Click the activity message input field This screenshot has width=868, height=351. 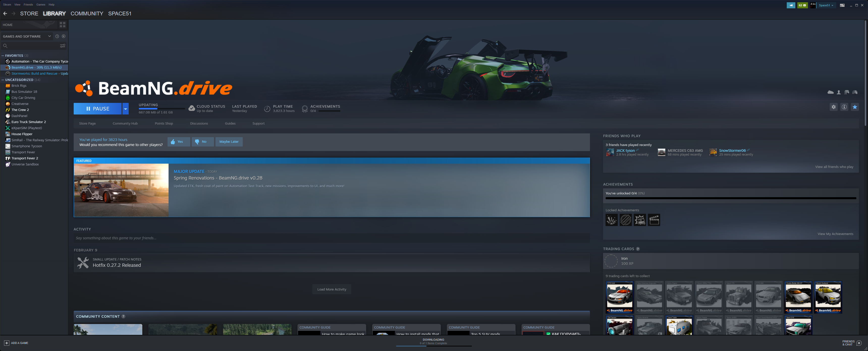point(332,238)
